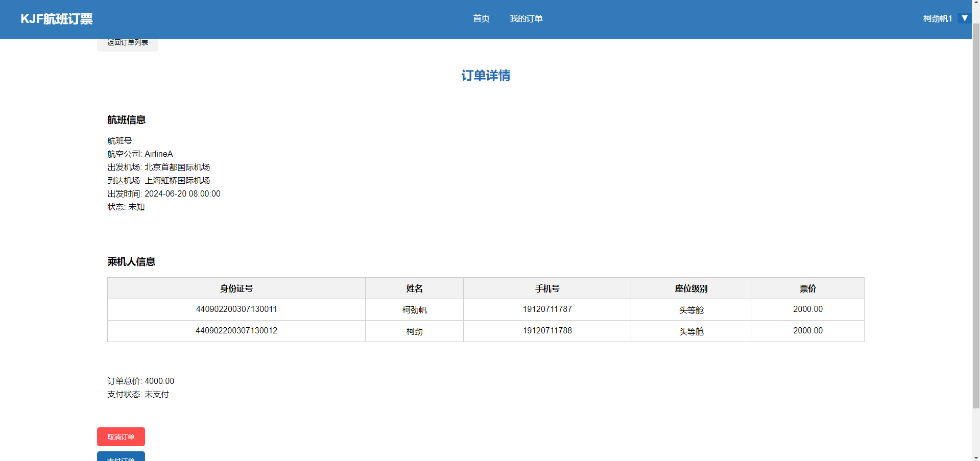Click the 票价 column header
980x461 pixels.
[807, 288]
